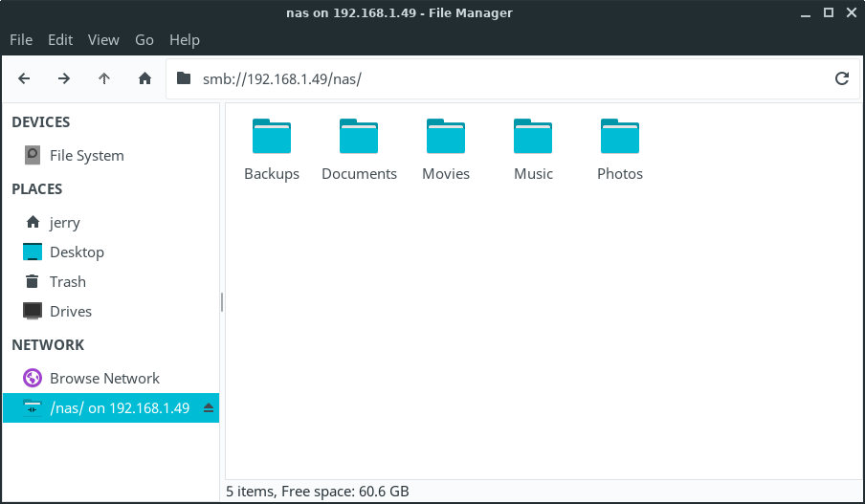This screenshot has height=504, width=865.
Task: Click the sidebar pane divider handle
Action: 222,302
